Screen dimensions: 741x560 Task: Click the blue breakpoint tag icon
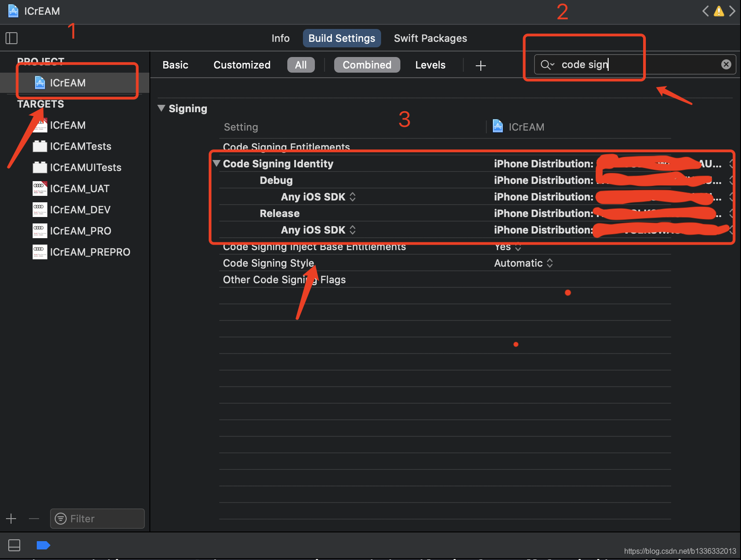(x=43, y=545)
